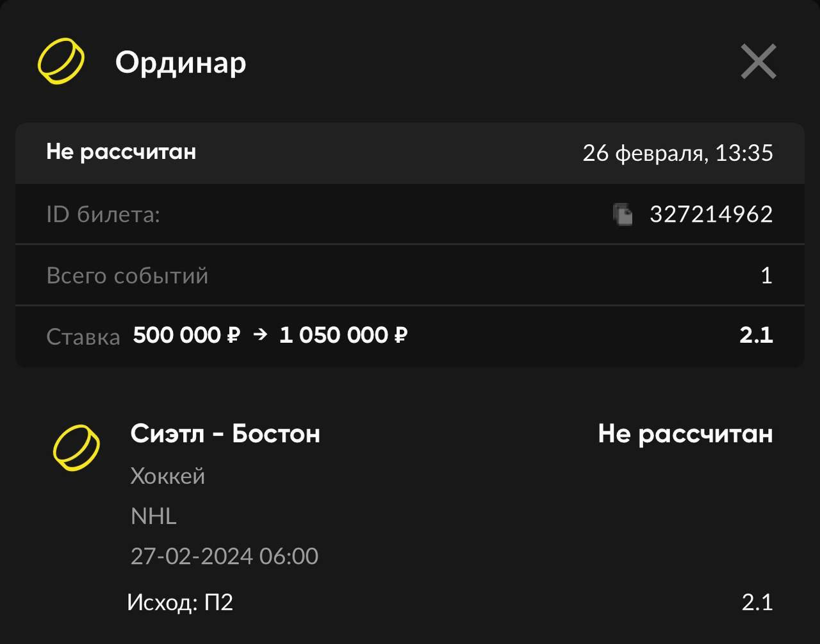Click the Исход: П2 outcome line

(180, 602)
